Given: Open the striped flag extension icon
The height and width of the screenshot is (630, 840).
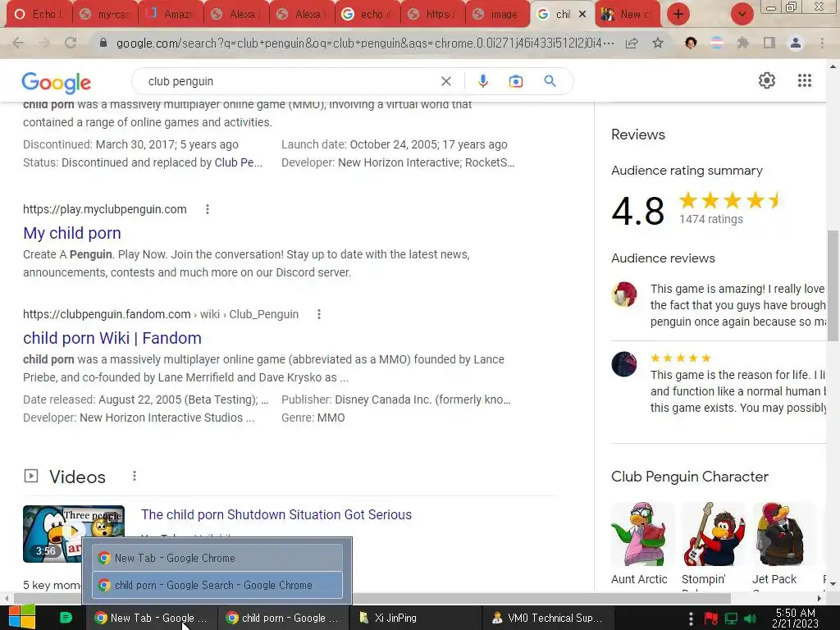Looking at the screenshot, I should [x=716, y=43].
